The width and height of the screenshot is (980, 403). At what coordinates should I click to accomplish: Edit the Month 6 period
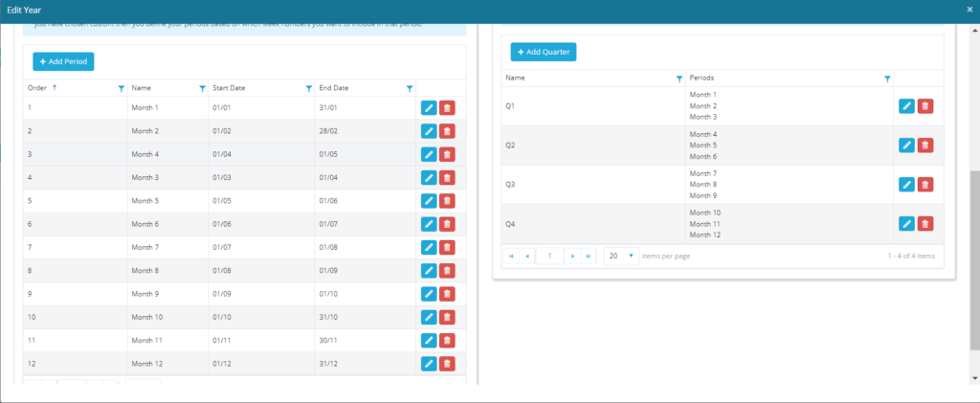pos(428,224)
